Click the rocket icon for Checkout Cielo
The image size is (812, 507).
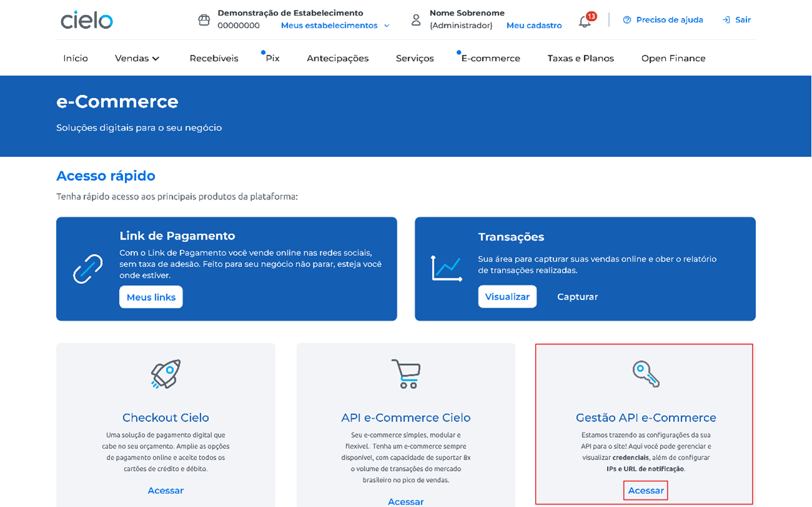(166, 374)
